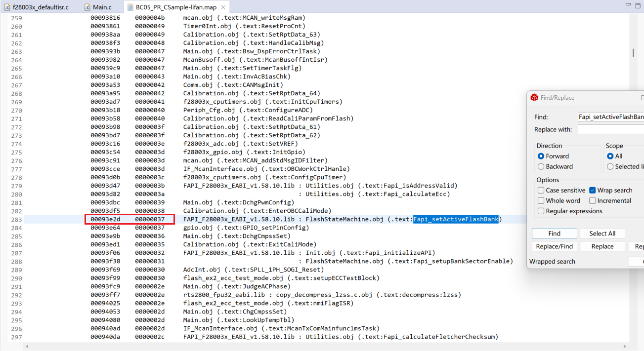The image size is (644, 351).
Task: Click the SPLL_1PH_SOGI_Reset line
Action: [254, 270]
